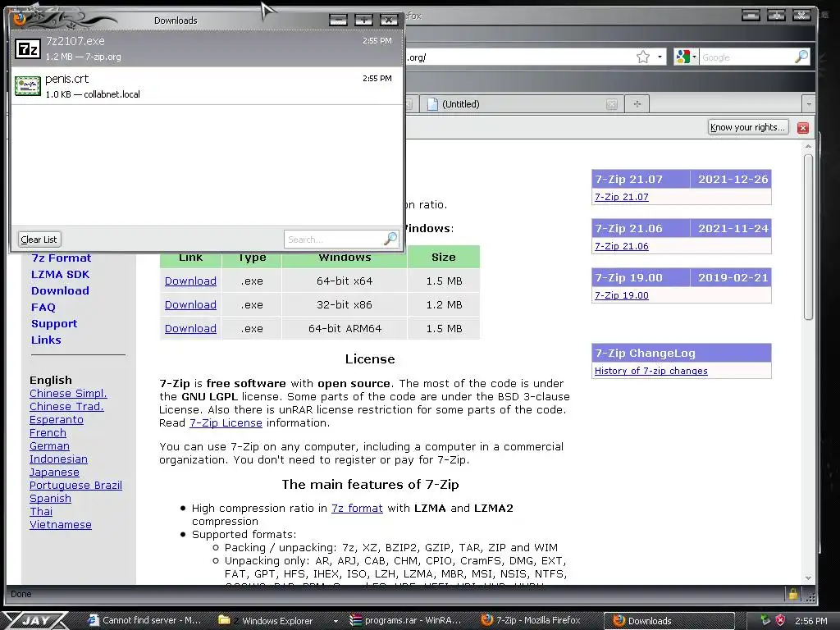
Task: Open the 7-Zip License link
Action: point(226,422)
